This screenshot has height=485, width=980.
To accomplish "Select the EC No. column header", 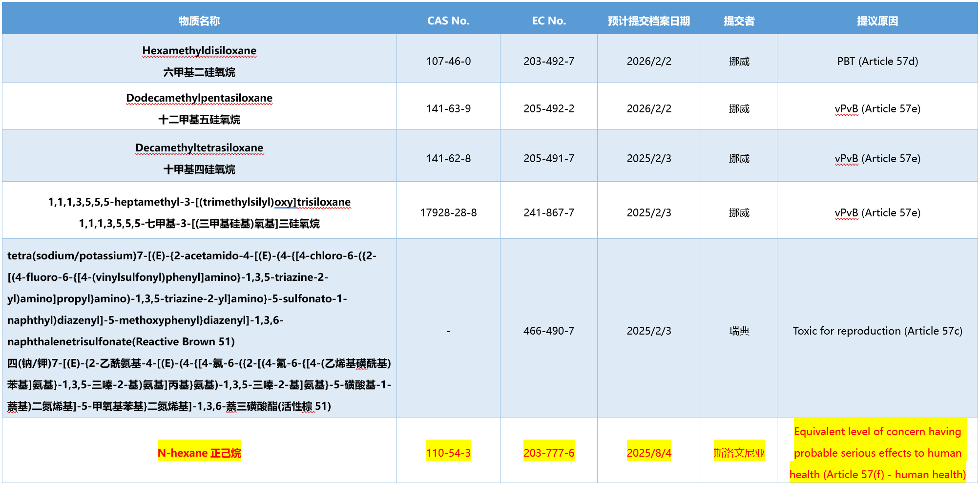I will [548, 21].
